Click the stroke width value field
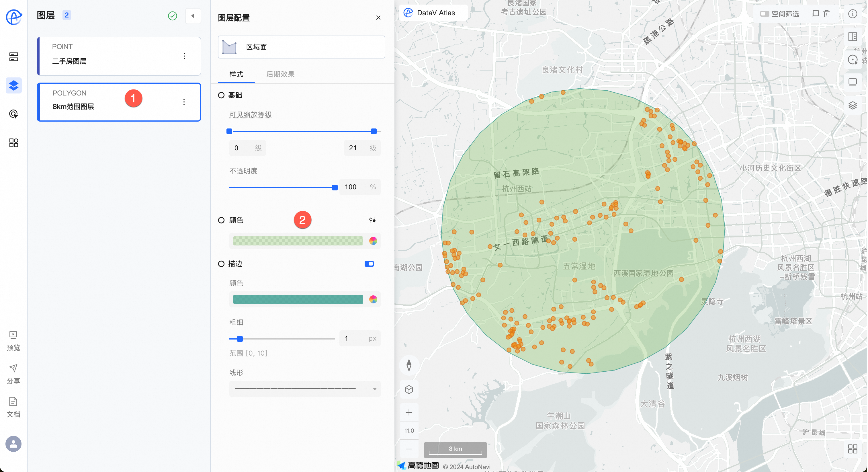This screenshot has height=472, width=868. point(360,338)
